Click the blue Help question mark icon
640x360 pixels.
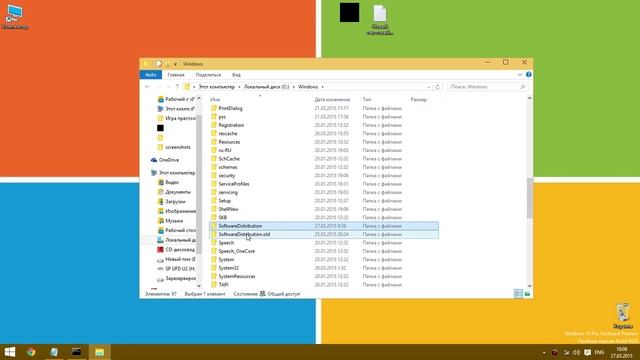pyautogui.click(x=529, y=75)
